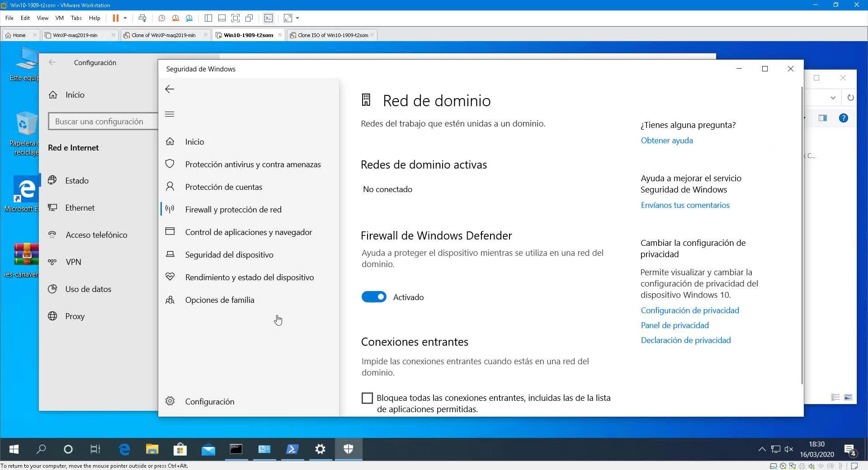Click the help question mark in background window
868x470 pixels.
(843, 118)
